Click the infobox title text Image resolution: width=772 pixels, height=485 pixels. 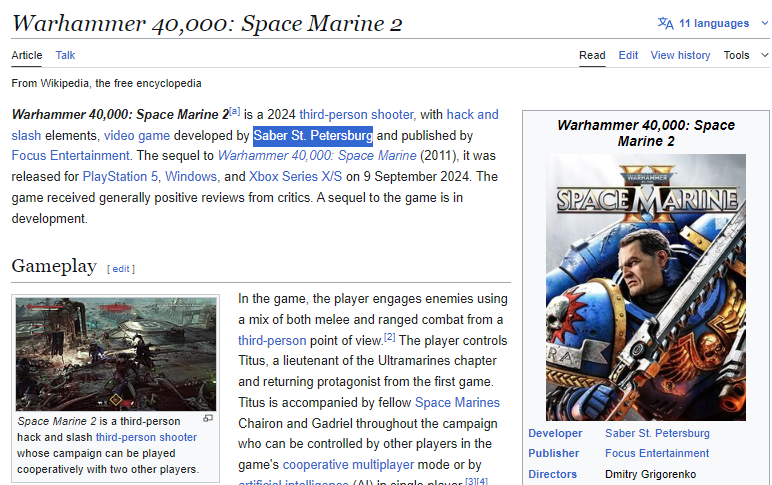point(646,133)
